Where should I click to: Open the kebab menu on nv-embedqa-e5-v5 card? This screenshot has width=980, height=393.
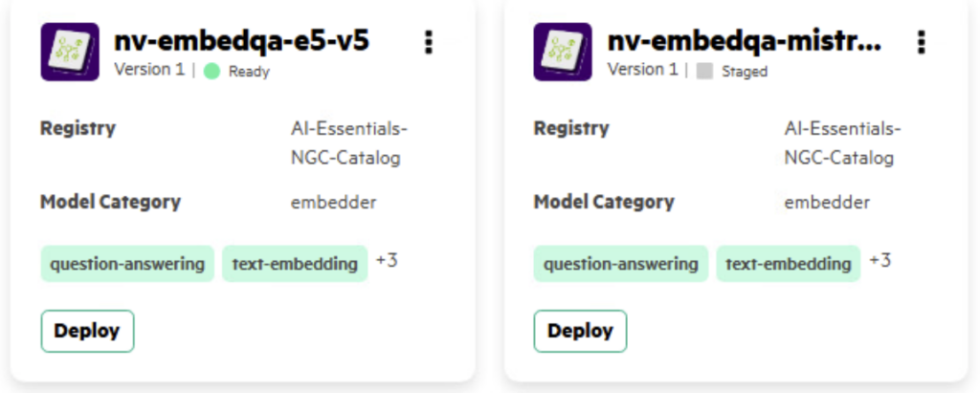[428, 42]
